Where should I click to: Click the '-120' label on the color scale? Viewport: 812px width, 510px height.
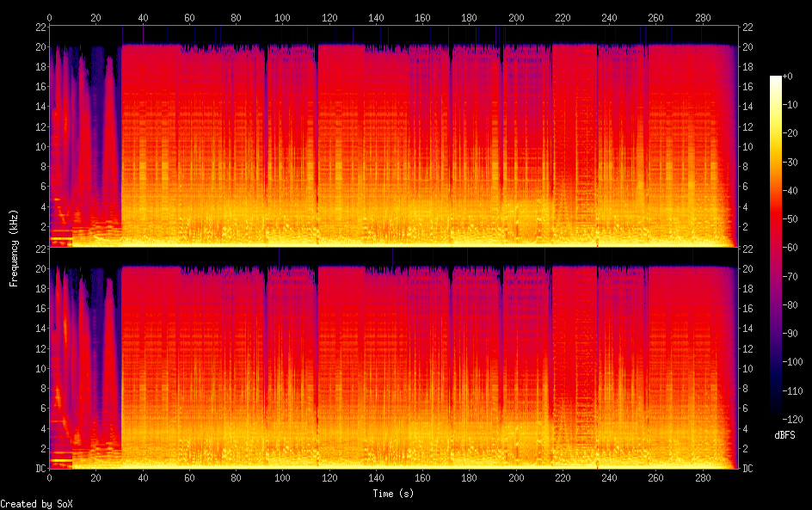(797, 419)
